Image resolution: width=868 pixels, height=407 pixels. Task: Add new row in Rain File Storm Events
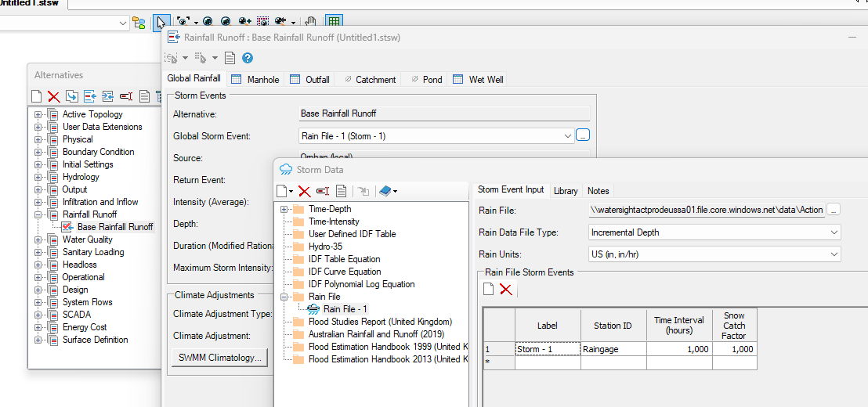(x=488, y=290)
